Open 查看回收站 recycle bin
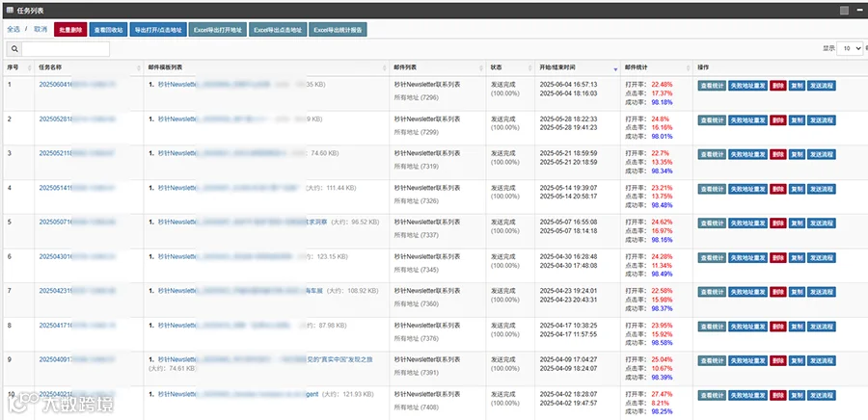Viewport: 868px width, 420px height. (108, 30)
